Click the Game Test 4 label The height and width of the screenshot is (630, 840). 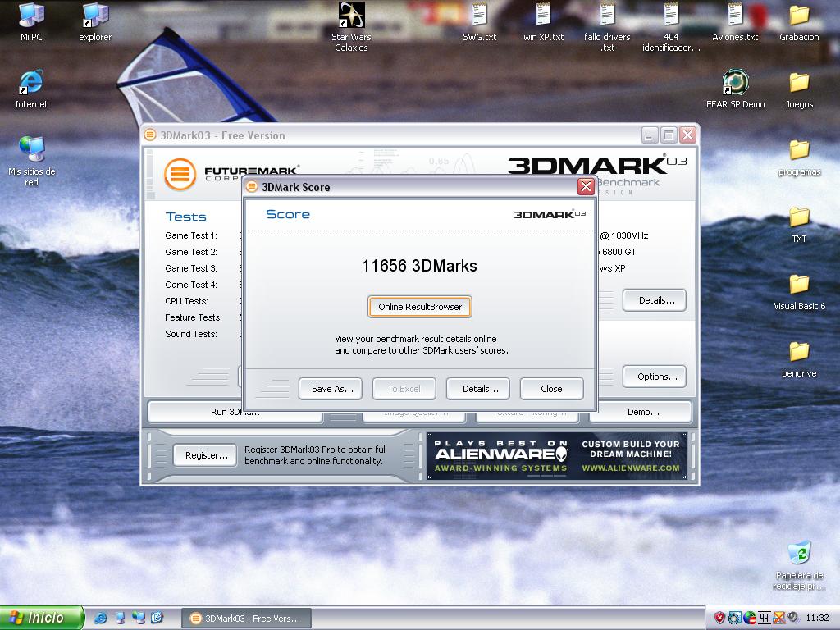191,285
